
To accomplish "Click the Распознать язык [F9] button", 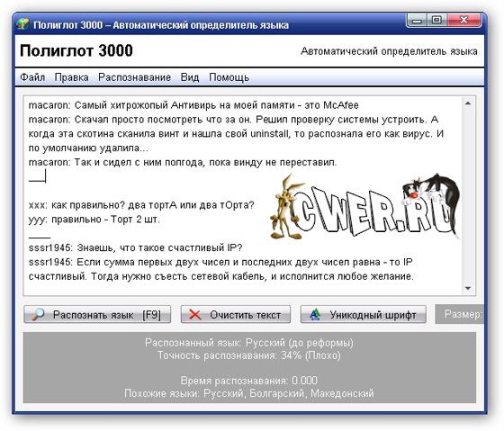I will click(97, 314).
